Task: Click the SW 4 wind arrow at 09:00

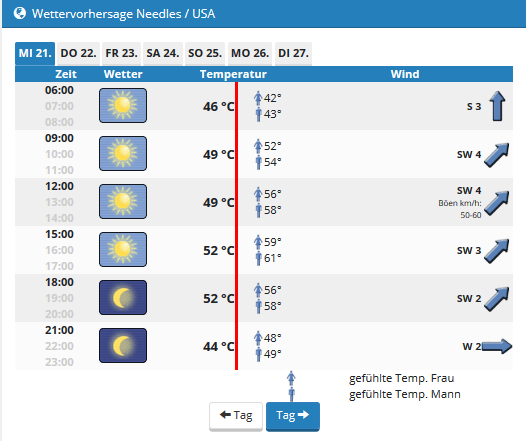Action: click(497, 155)
